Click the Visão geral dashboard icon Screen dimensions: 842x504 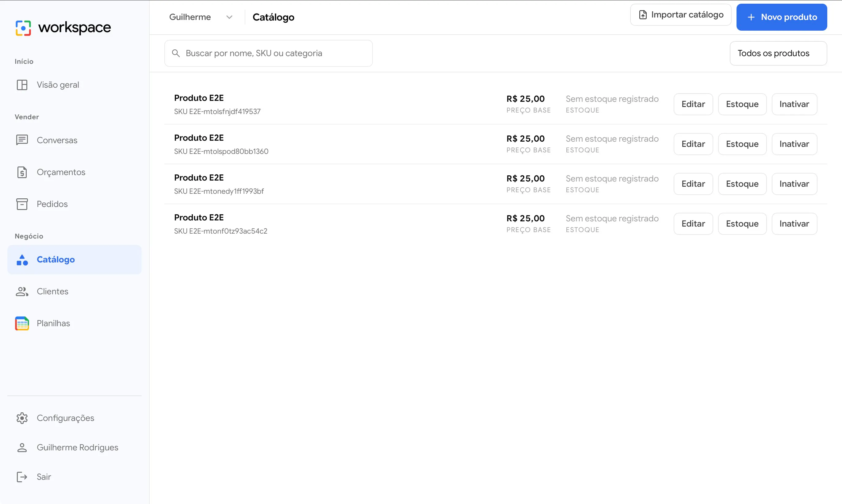22,85
